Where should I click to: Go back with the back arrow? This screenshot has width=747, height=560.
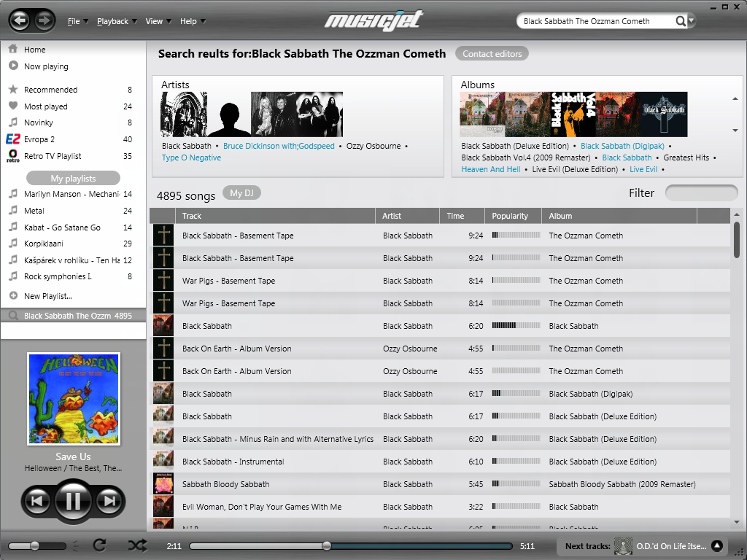point(20,20)
